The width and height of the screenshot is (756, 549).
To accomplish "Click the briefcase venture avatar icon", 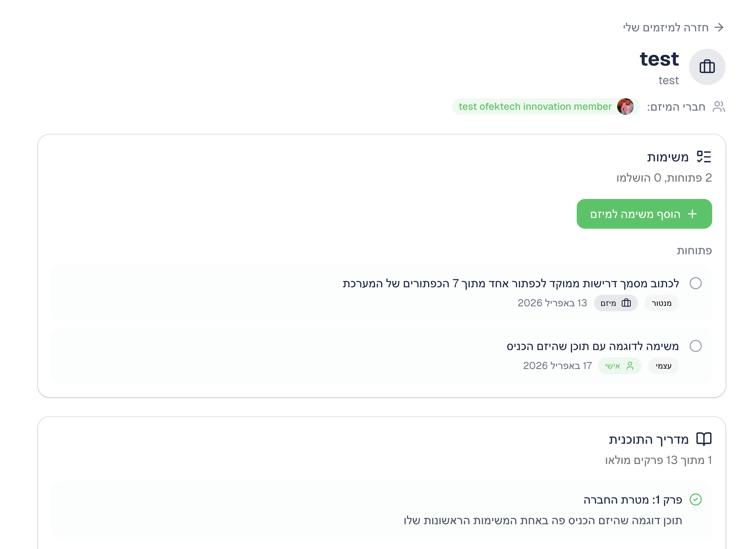I will pos(707,67).
